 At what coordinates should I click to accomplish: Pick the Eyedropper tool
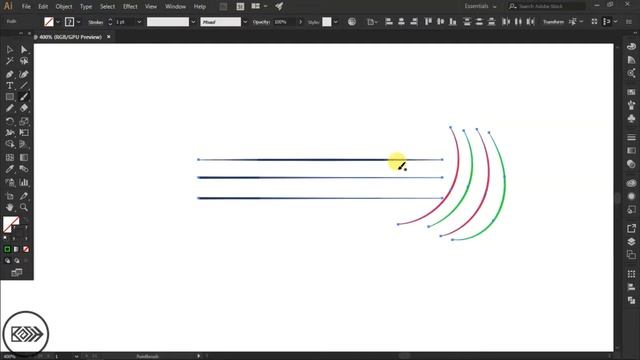[x=10, y=169]
